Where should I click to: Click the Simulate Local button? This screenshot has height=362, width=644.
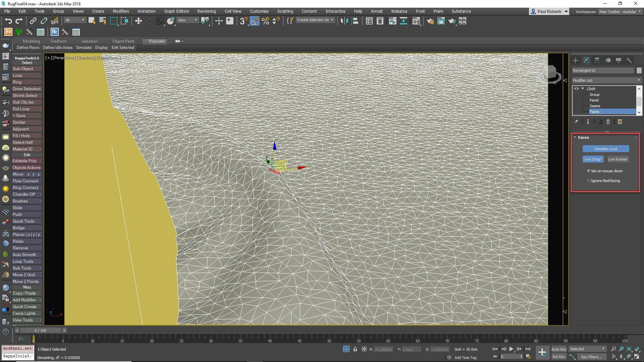[x=605, y=149]
